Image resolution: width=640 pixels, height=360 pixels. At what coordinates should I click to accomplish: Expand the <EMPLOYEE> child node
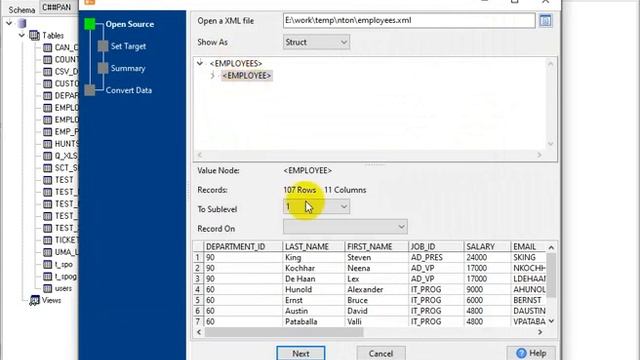click(213, 76)
